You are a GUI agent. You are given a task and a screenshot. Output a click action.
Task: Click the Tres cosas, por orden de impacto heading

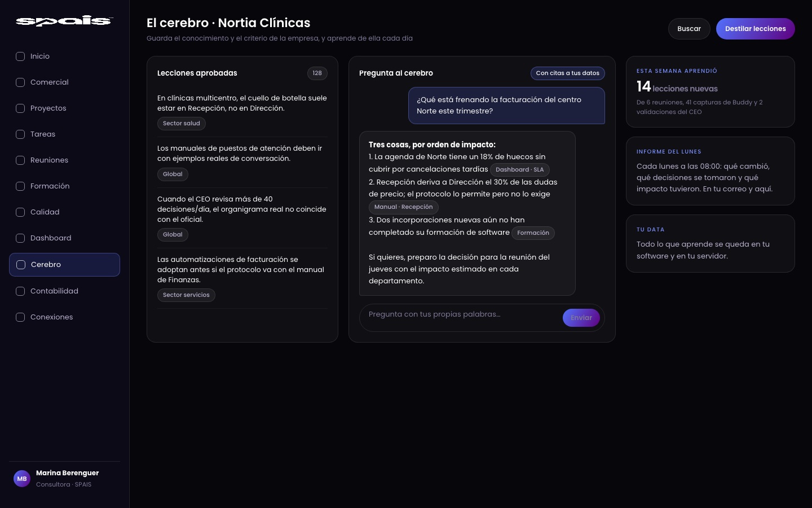coord(432,145)
